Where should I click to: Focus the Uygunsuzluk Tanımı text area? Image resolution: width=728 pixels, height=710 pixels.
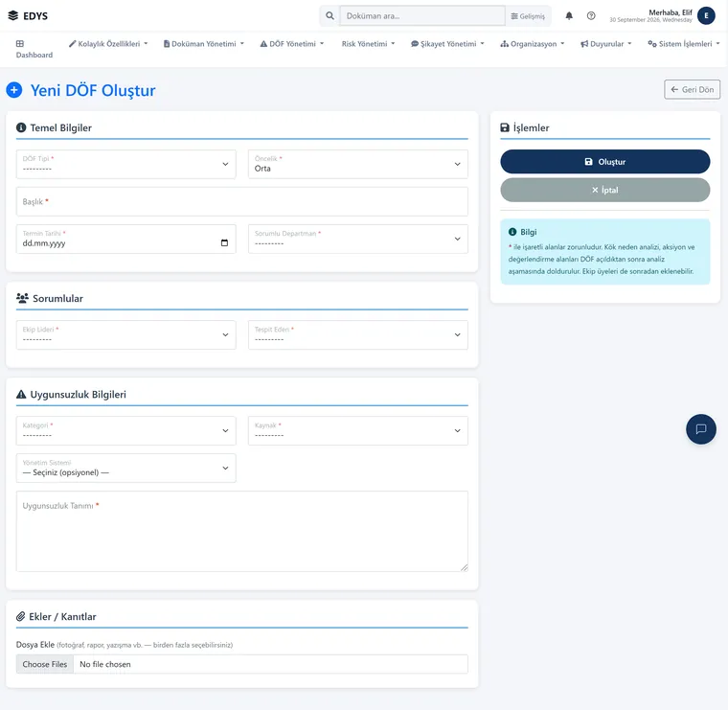point(242,531)
